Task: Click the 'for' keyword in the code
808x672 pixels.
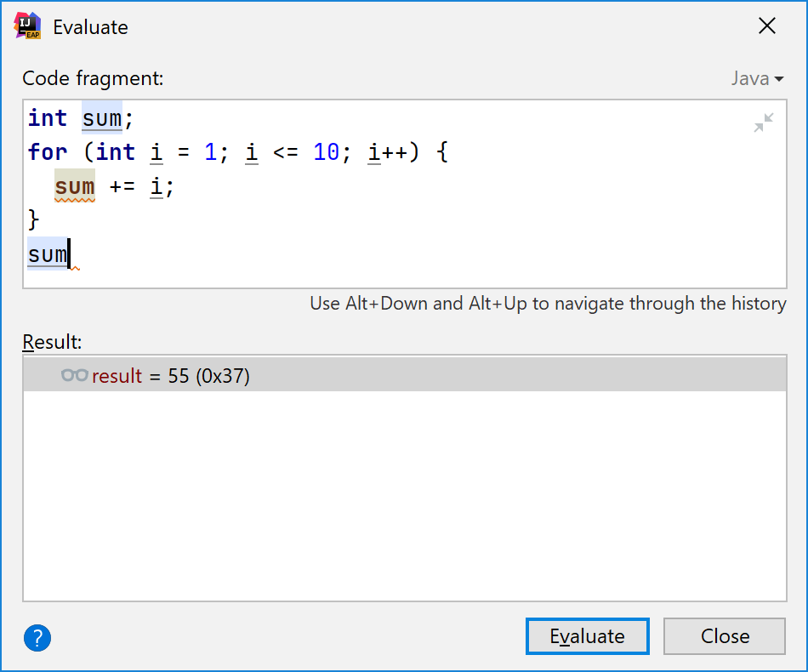Action: [48, 152]
